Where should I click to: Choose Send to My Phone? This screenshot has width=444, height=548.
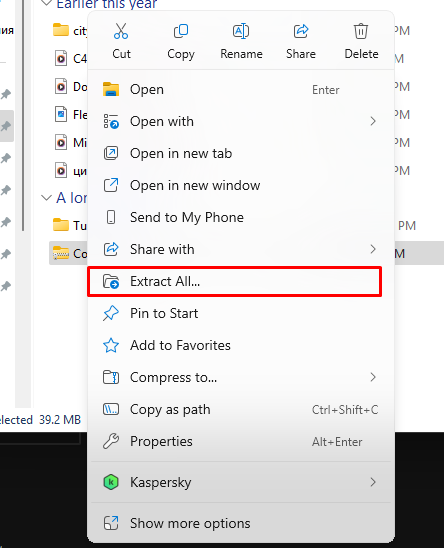pyautogui.click(x=241, y=217)
